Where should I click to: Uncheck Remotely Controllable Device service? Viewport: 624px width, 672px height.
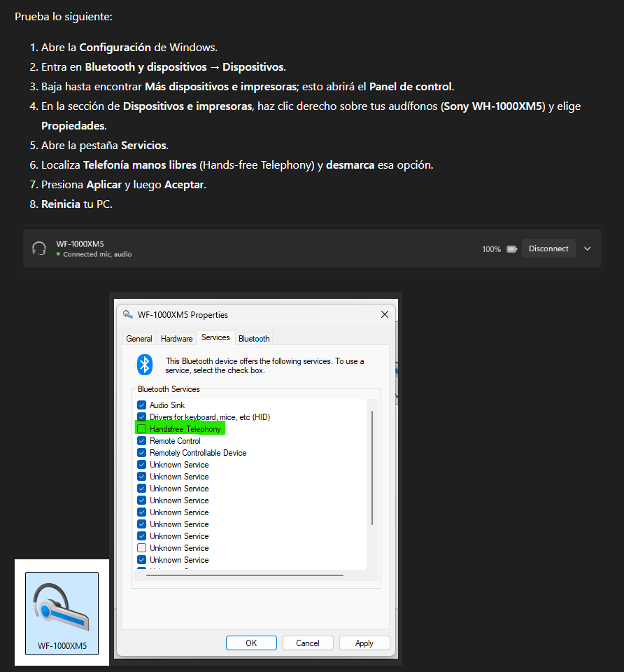pos(142,453)
